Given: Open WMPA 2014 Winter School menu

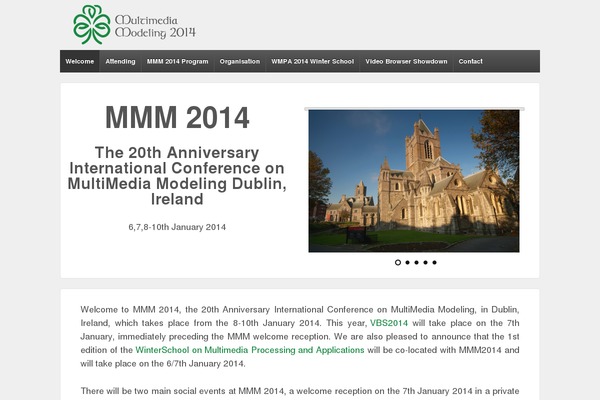Looking at the screenshot, I should click(313, 62).
